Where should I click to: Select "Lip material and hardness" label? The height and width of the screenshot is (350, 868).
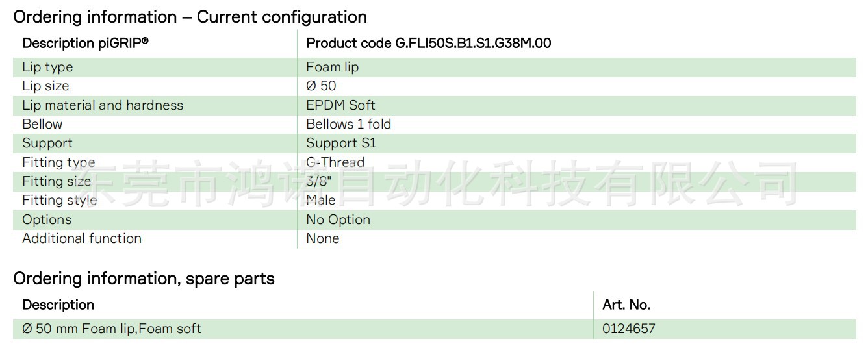pyautogui.click(x=103, y=105)
